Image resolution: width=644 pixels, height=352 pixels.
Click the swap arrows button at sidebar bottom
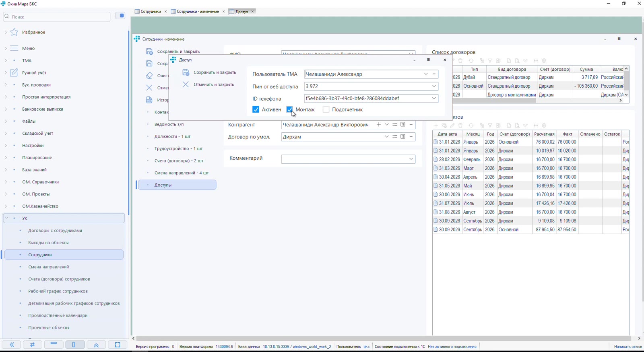pos(33,345)
